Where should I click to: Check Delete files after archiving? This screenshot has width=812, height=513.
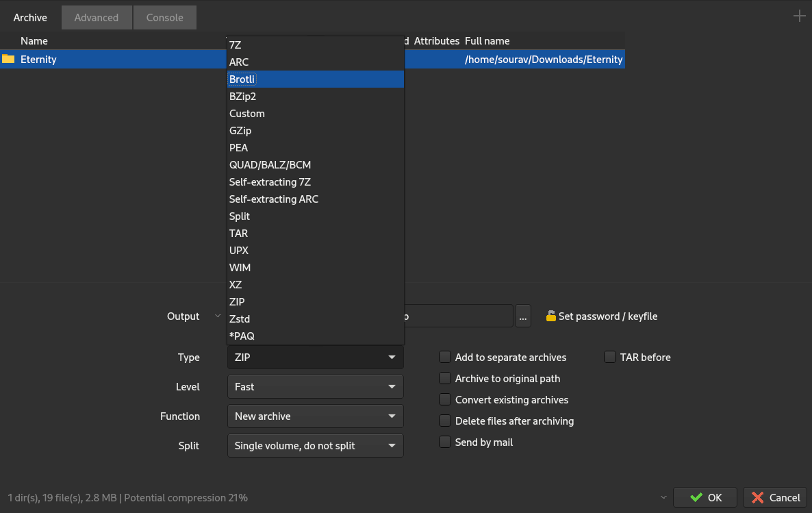(445, 421)
